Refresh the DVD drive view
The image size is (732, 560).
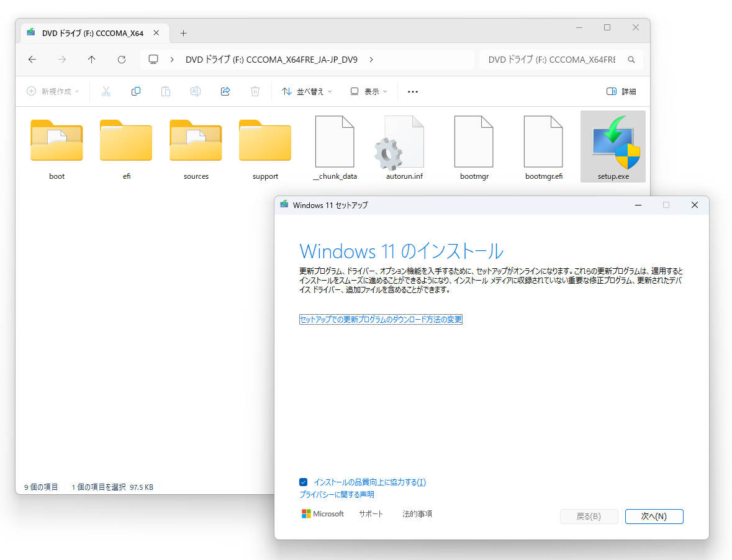click(x=122, y=60)
